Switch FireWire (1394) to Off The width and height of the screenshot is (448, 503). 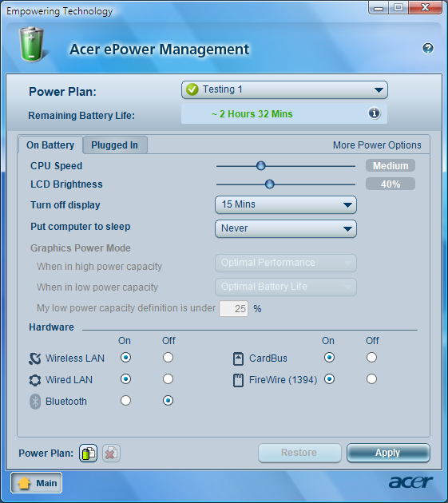(x=371, y=379)
